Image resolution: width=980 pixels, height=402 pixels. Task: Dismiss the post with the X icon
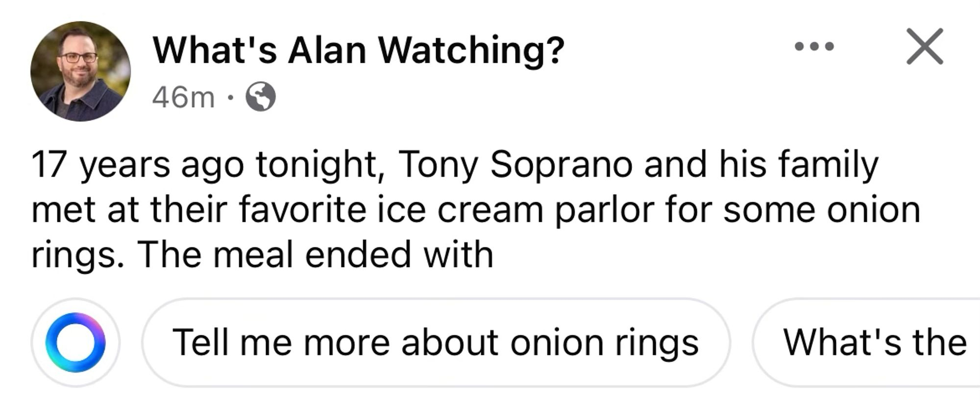tap(925, 47)
